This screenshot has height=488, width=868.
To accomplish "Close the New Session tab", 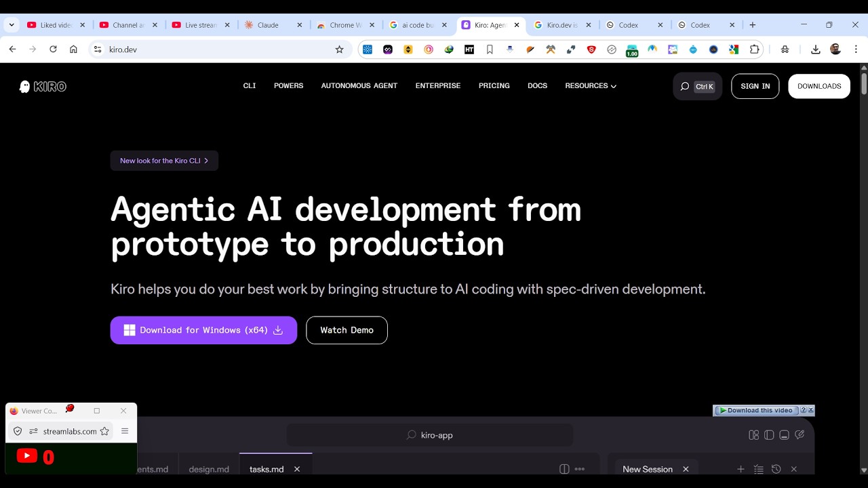I will (686, 469).
